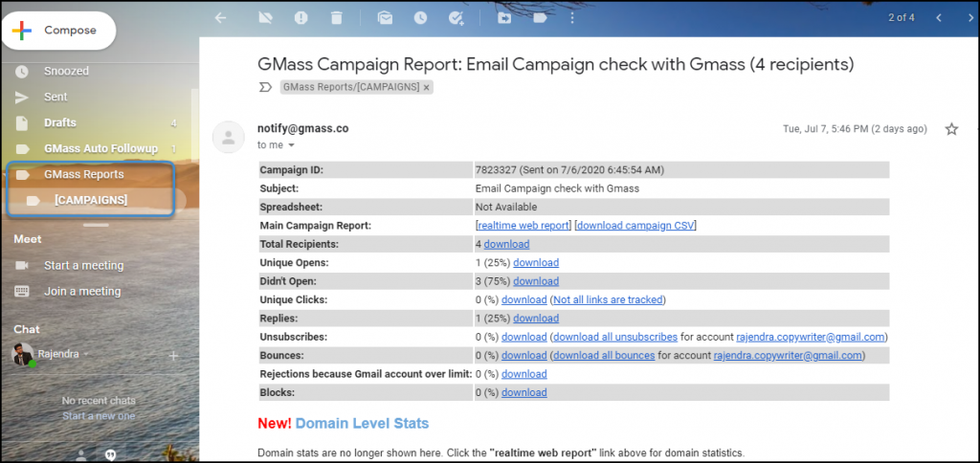Toggle the importance marker beside the label chip

(x=265, y=87)
